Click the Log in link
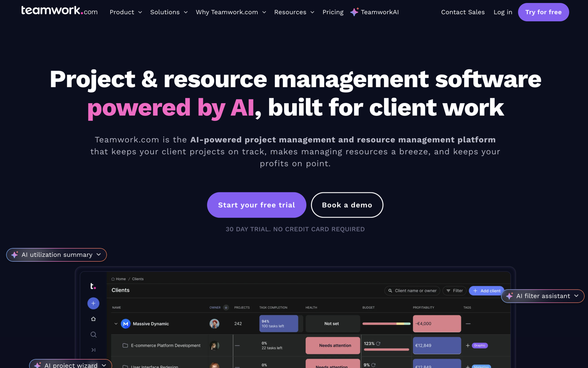588x368 pixels. [503, 12]
